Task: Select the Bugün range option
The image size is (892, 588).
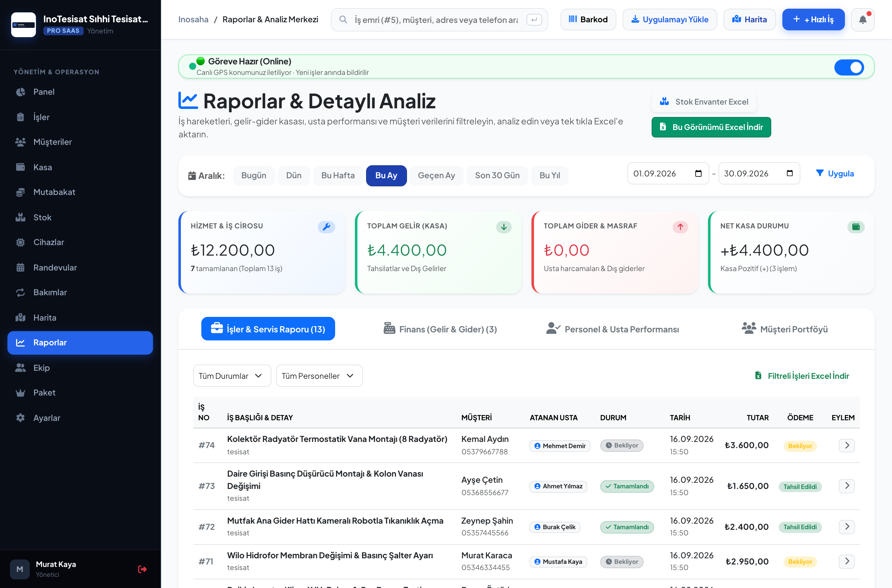Action: [x=254, y=175]
